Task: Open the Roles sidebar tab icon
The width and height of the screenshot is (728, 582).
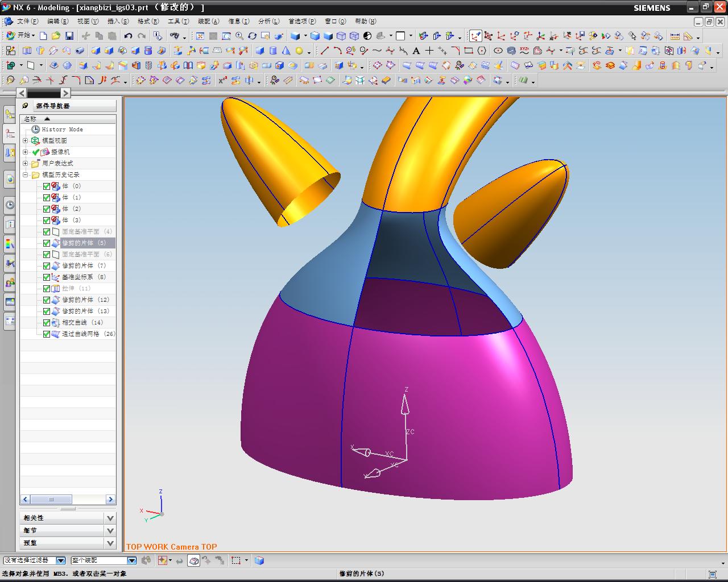Action: click(10, 282)
